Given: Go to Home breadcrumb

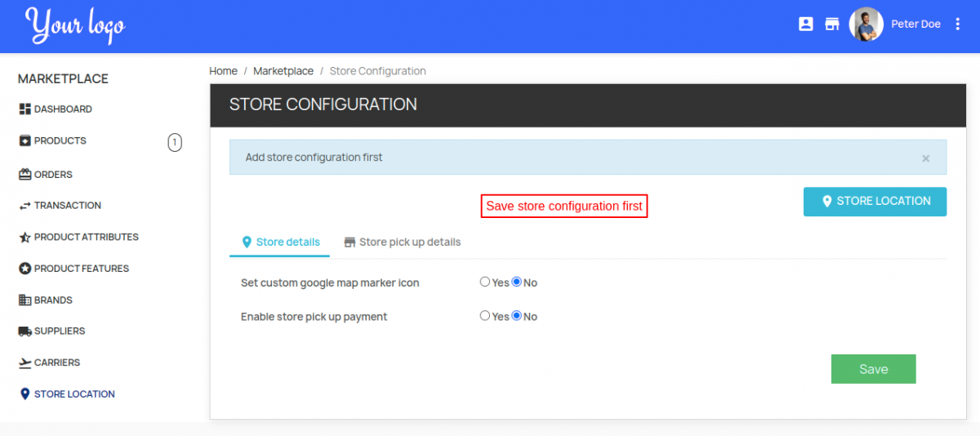Looking at the screenshot, I should coord(223,71).
